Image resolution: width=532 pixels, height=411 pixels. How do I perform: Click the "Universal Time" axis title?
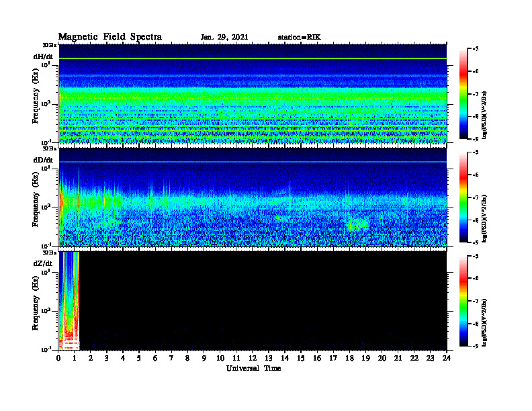click(253, 368)
